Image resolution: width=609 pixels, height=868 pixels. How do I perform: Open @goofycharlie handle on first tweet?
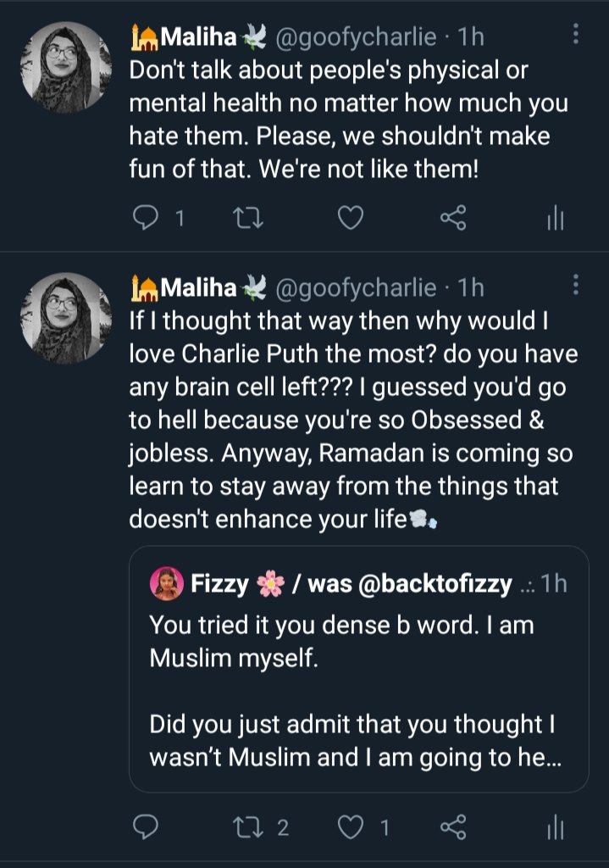(x=356, y=37)
